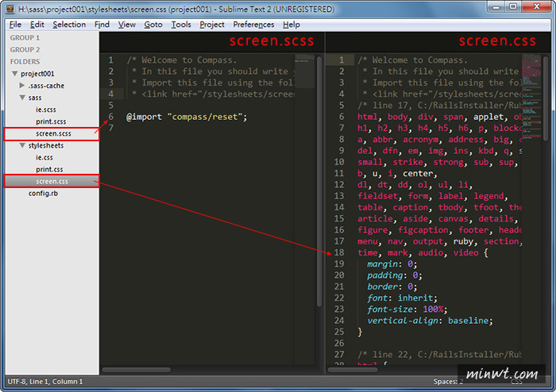Click time, mark, audio, video line
The image size is (556, 392).
(x=423, y=252)
